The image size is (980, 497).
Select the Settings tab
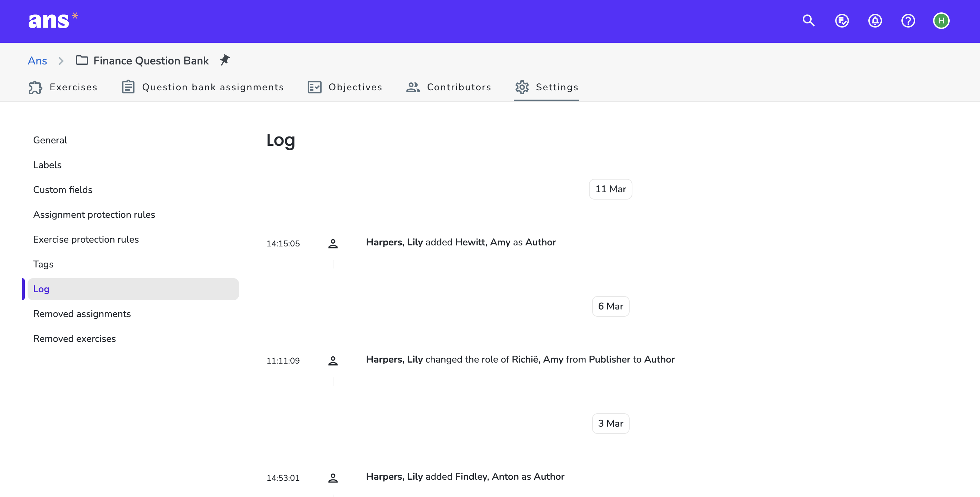coord(546,87)
